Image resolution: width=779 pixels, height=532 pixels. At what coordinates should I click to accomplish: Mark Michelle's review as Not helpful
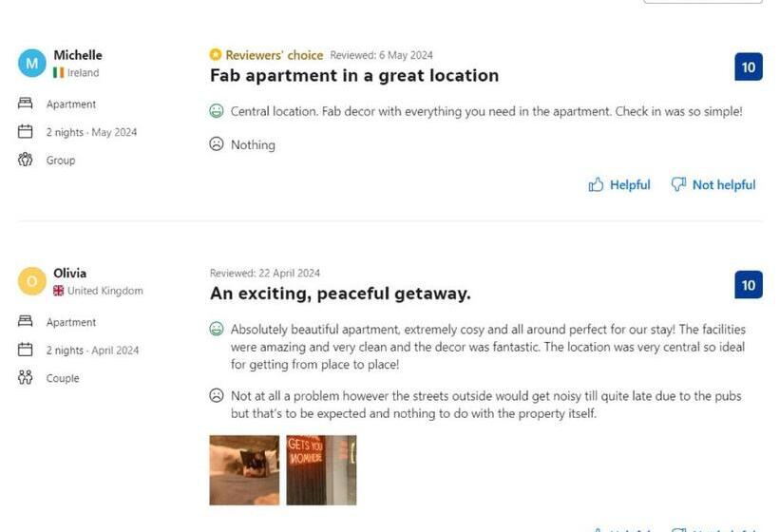(723, 185)
